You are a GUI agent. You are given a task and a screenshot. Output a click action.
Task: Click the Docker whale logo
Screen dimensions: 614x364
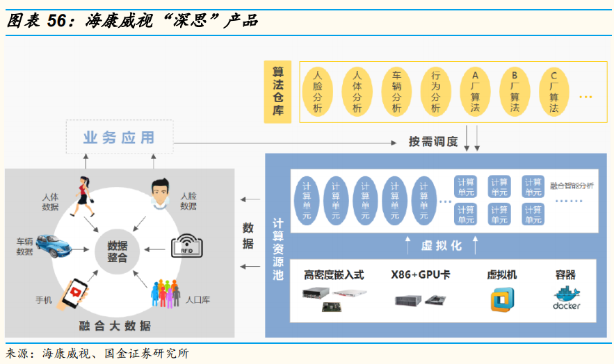point(566,298)
